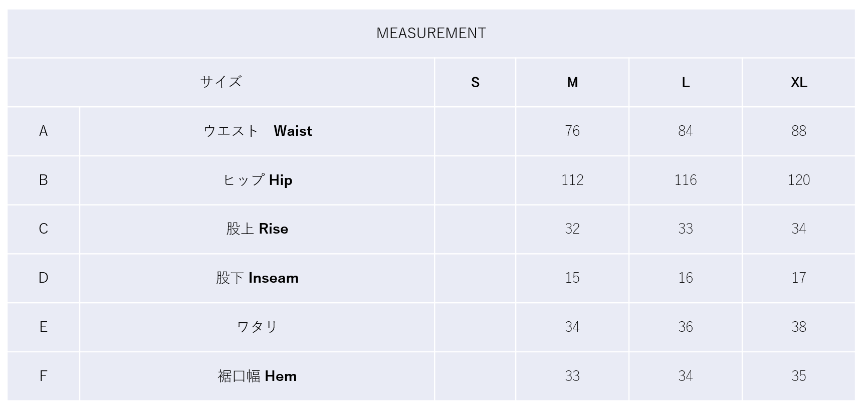Click the L size column header
868x411 pixels.
686,82
